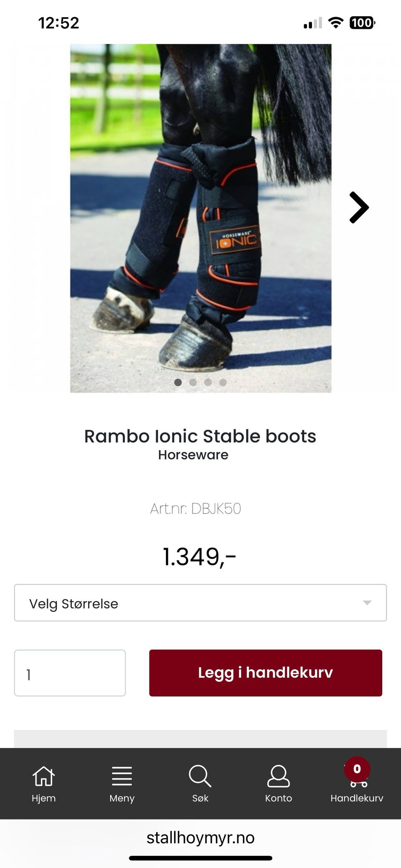Open the Meny hamburger icon
Screen dimensions: 401x868
(x=122, y=776)
